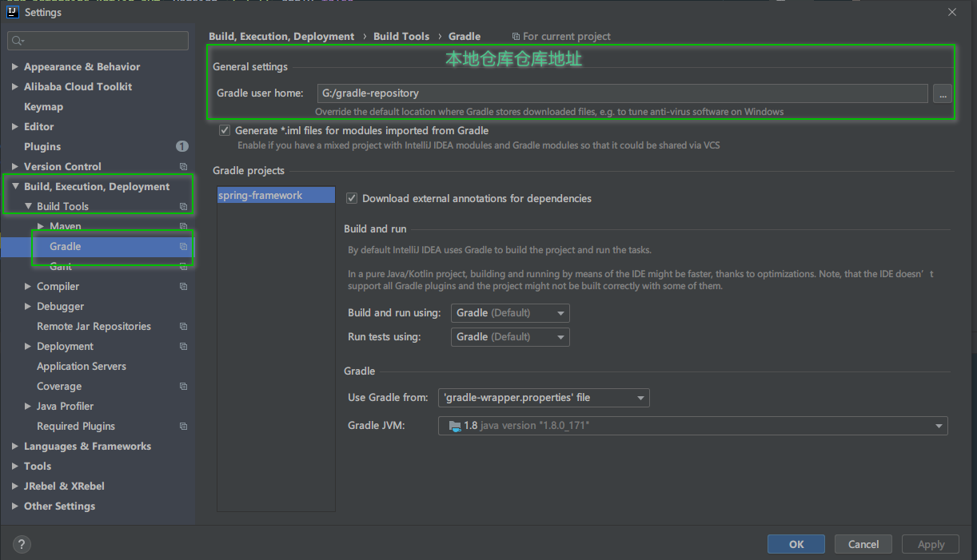Viewport: 977px width, 560px height.
Task: Click the Gradle user home path field
Action: click(x=622, y=93)
